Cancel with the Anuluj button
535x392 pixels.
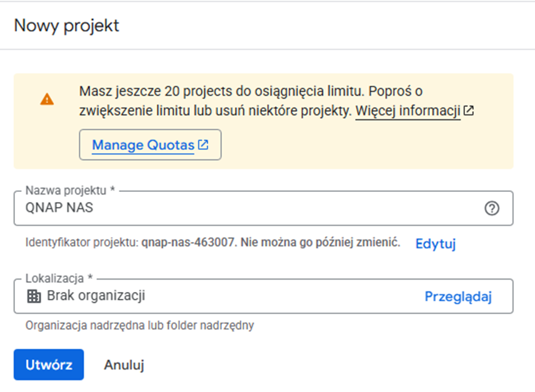coord(124,364)
